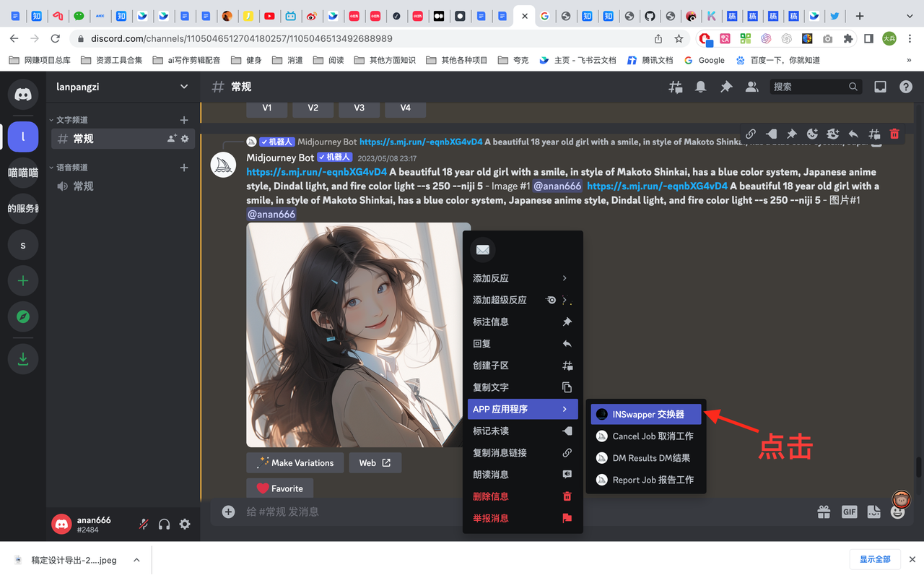The width and height of the screenshot is (924, 578).
Task: Click Favorite heart button
Action: pyautogui.click(x=280, y=488)
